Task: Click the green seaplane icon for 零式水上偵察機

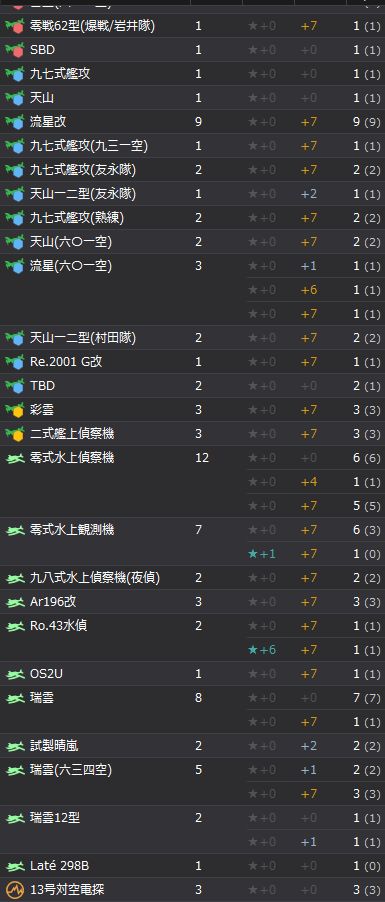Action: tap(14, 458)
